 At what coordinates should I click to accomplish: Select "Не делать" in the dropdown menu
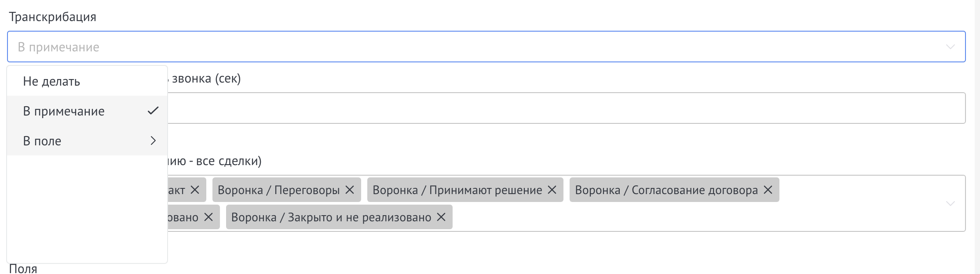(52, 81)
